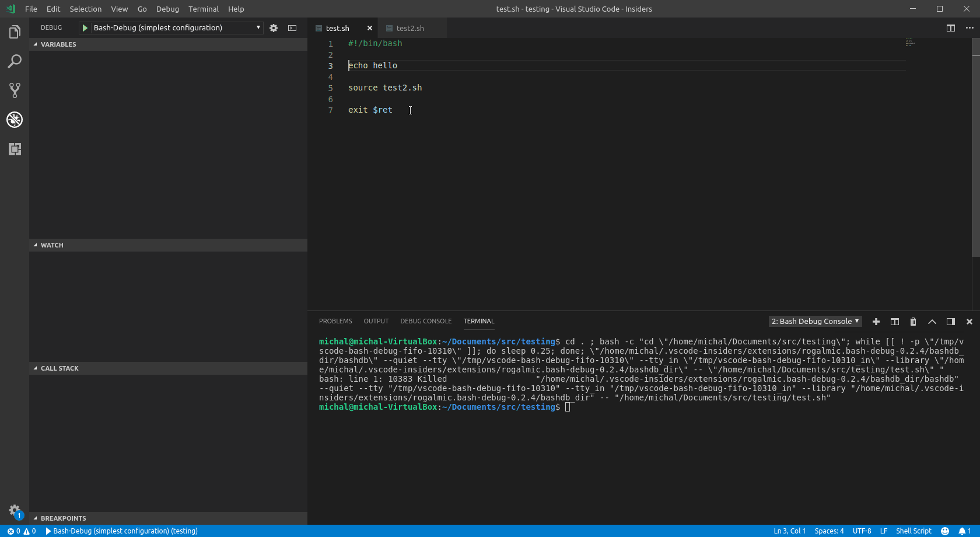Open the Manage gear in the bottom left
980x537 pixels.
(x=15, y=510)
